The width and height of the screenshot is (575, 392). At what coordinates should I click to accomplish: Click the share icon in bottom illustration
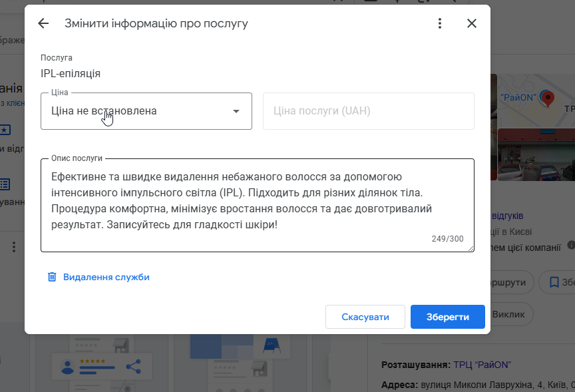coord(134,366)
